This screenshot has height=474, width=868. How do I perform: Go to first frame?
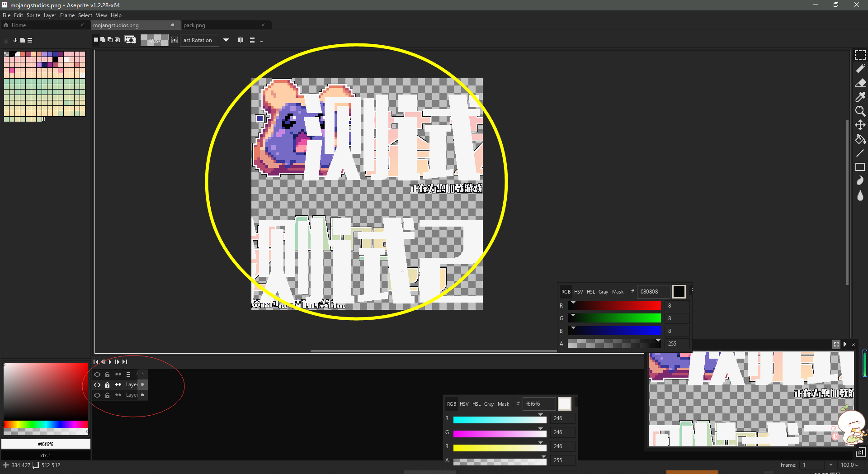(96, 362)
